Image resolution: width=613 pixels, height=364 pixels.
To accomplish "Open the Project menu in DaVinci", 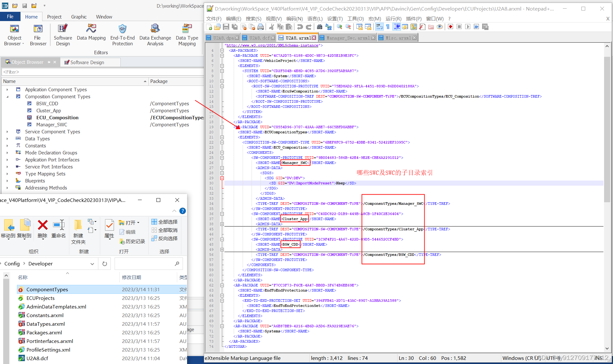I will [54, 17].
